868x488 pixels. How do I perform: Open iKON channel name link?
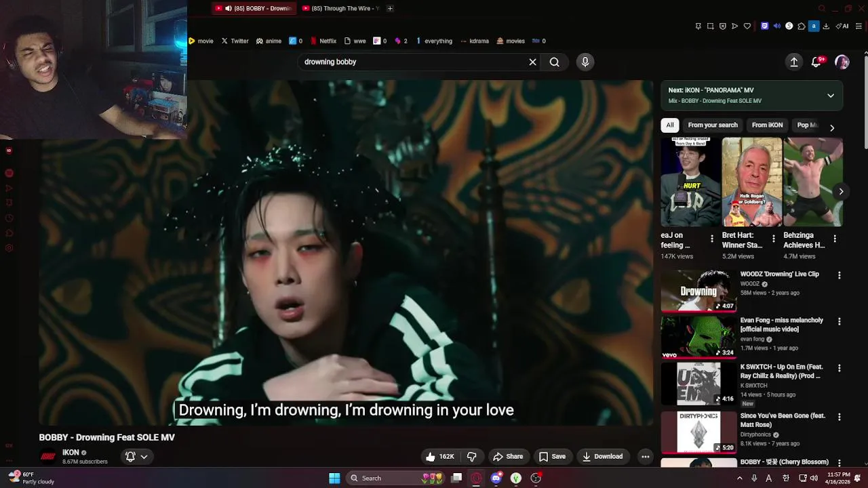tap(71, 453)
